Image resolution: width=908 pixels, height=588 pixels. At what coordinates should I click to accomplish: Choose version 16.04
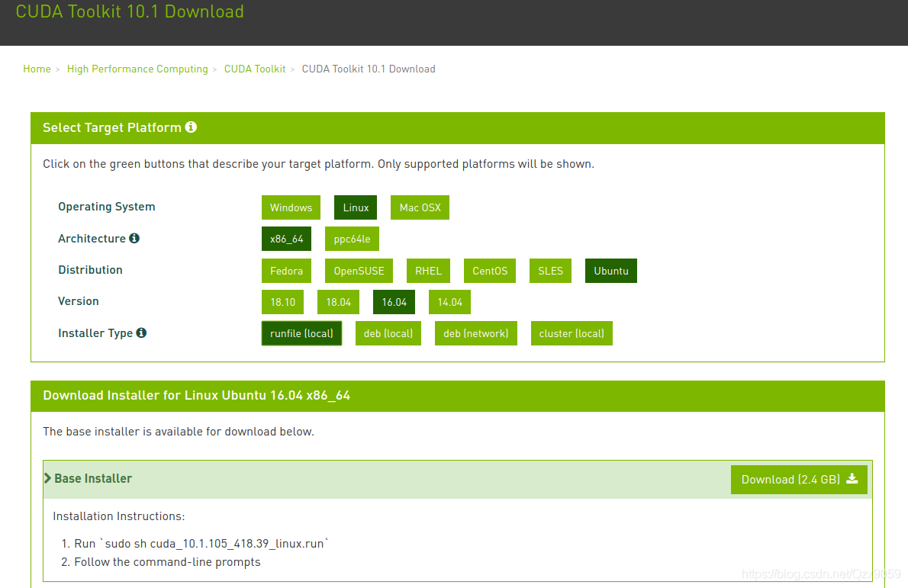click(394, 302)
